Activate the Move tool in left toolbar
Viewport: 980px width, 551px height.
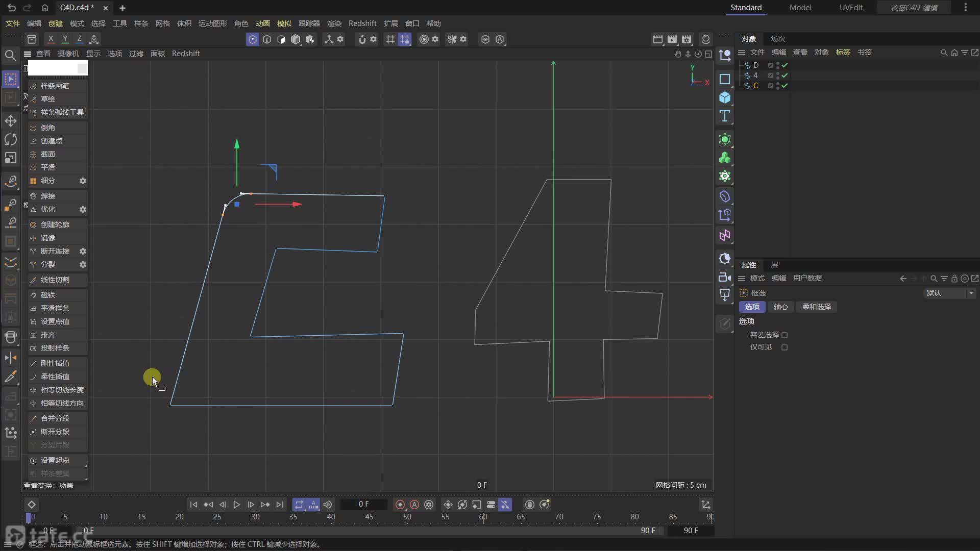coord(10,121)
